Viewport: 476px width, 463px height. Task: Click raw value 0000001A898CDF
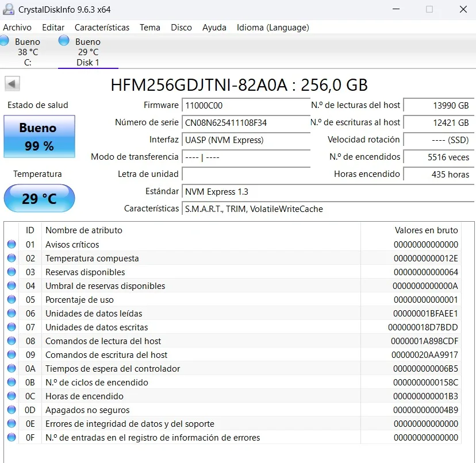click(425, 341)
